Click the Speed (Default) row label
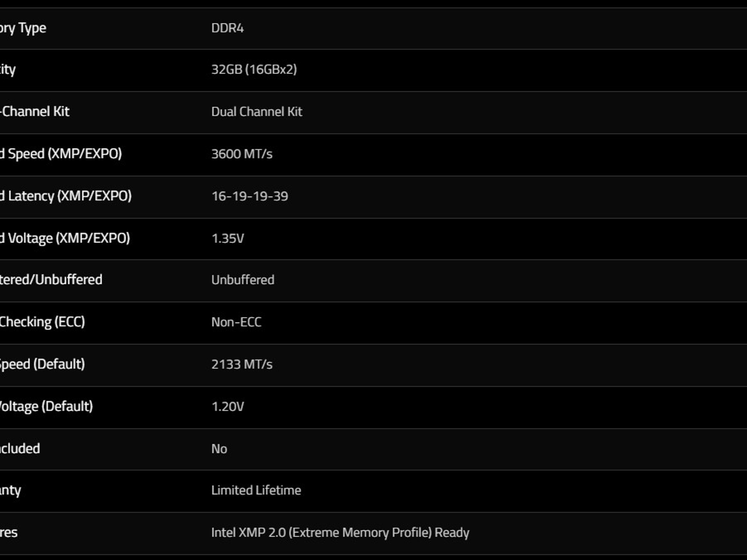747x560 pixels. 42,364
